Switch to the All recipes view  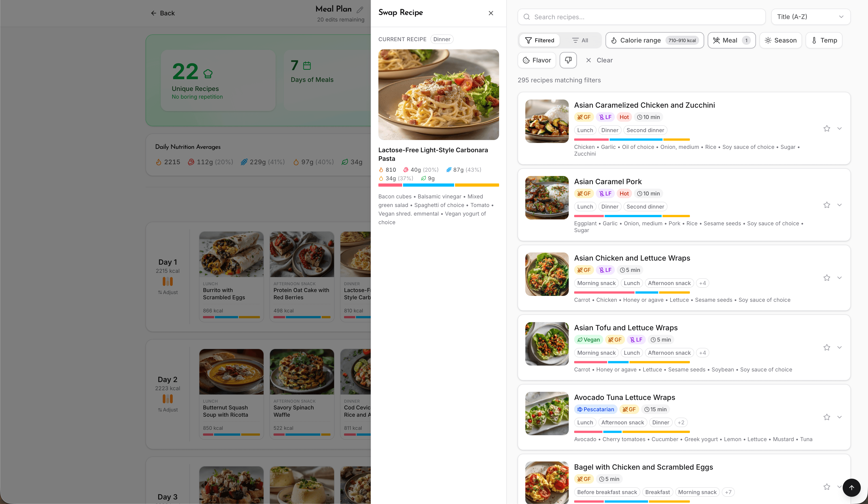(580, 40)
